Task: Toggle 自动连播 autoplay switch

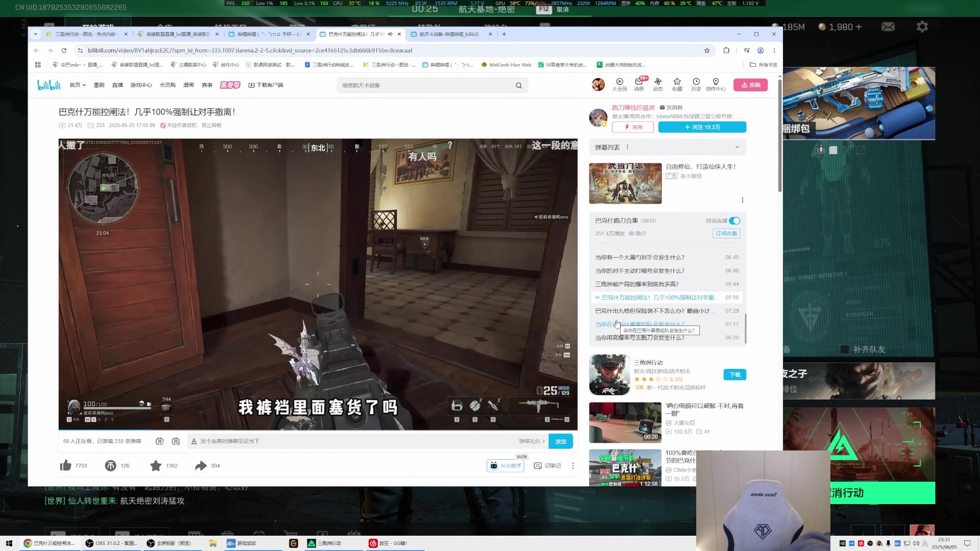Action: click(x=734, y=221)
